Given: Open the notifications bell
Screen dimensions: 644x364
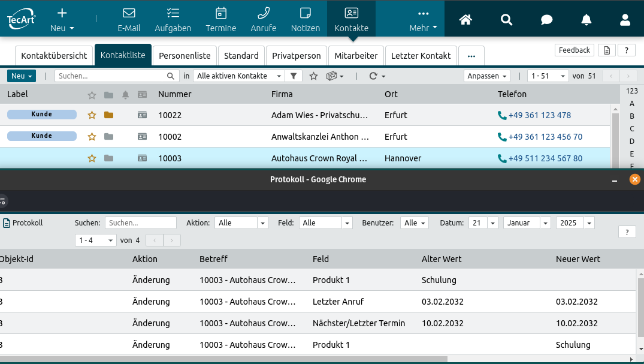Looking at the screenshot, I should coord(586,20).
